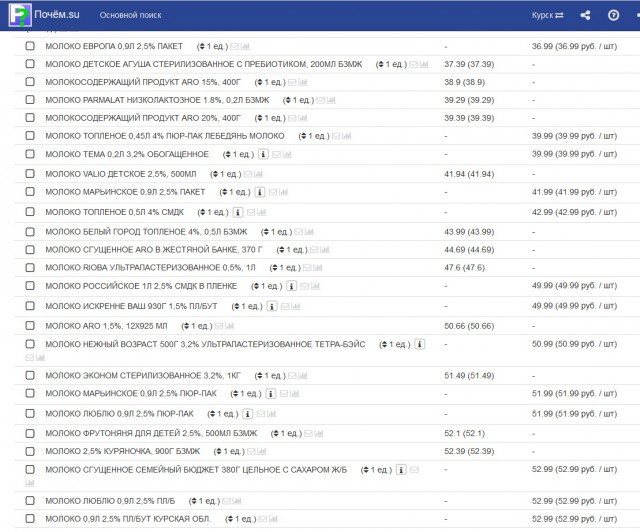Switch city via Курск selector

coord(547,15)
